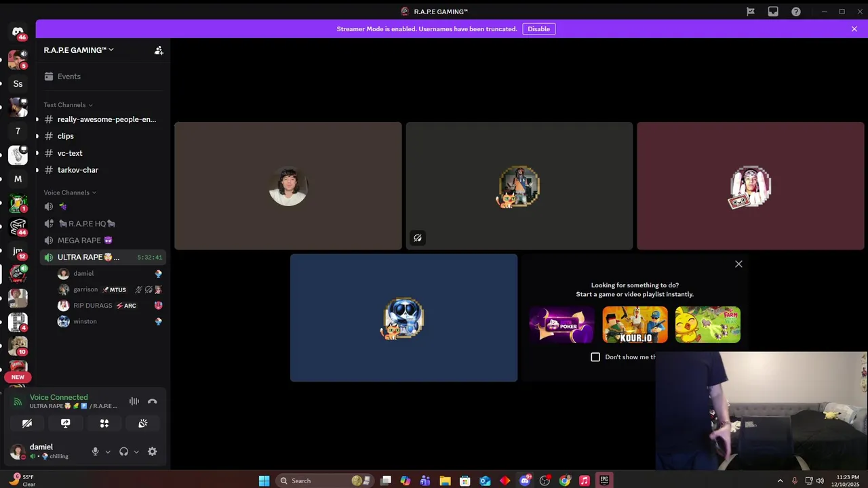The width and height of the screenshot is (868, 488).
Task: Open the really-awesome-people channel
Action: pyautogui.click(x=102, y=119)
